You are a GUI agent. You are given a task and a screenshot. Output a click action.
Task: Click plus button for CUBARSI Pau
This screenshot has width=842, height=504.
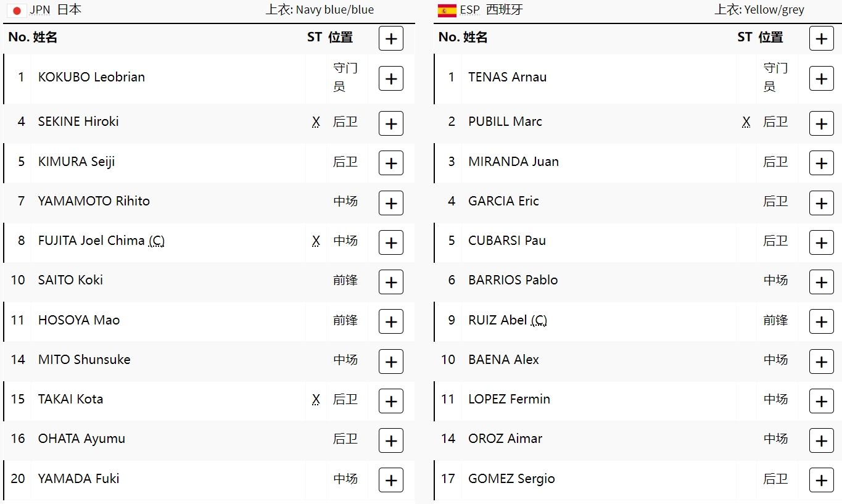point(821,242)
